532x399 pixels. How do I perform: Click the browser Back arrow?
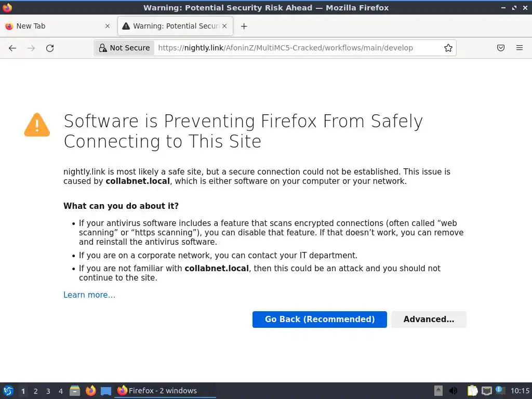click(12, 48)
